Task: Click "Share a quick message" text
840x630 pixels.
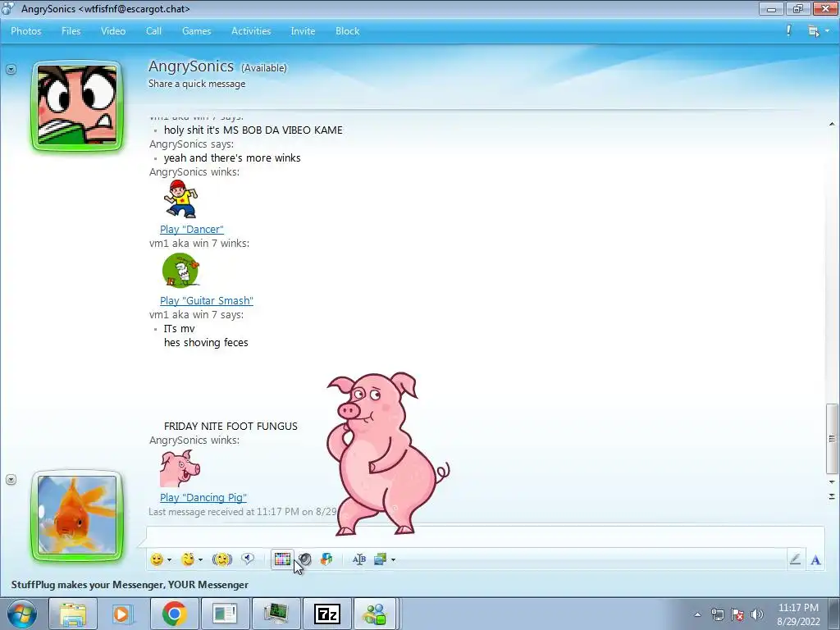Action: point(197,84)
